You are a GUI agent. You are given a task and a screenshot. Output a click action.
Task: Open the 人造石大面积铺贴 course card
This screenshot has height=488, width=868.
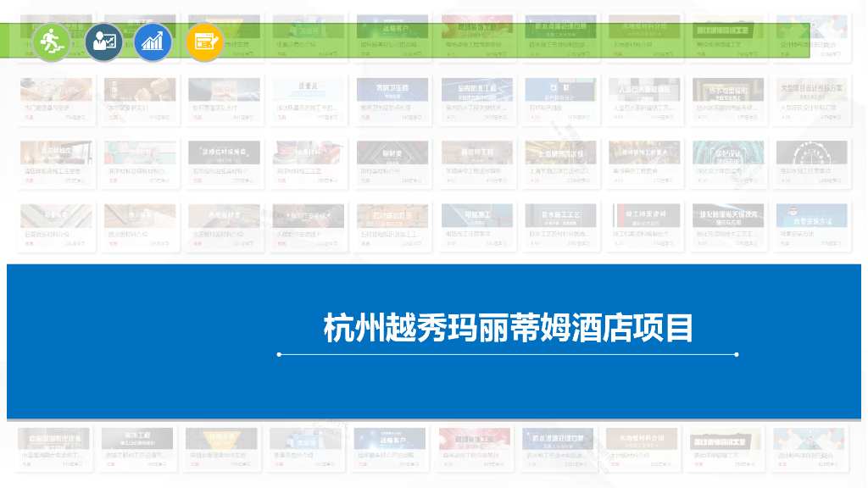pos(644,100)
